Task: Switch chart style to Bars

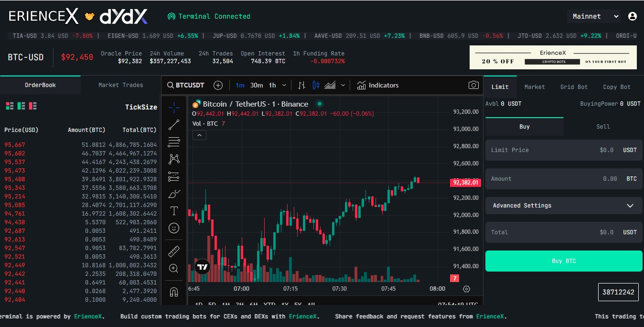Action: [301, 85]
